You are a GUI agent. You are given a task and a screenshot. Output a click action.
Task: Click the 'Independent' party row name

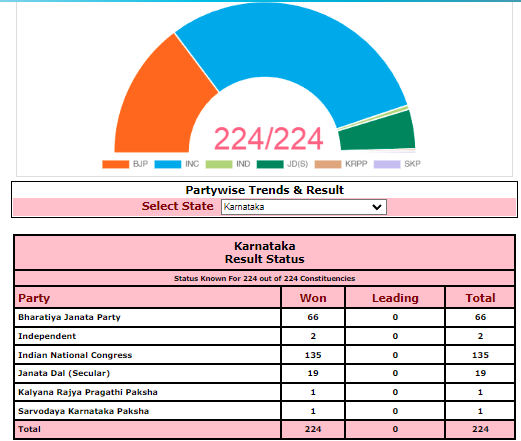[47, 336]
